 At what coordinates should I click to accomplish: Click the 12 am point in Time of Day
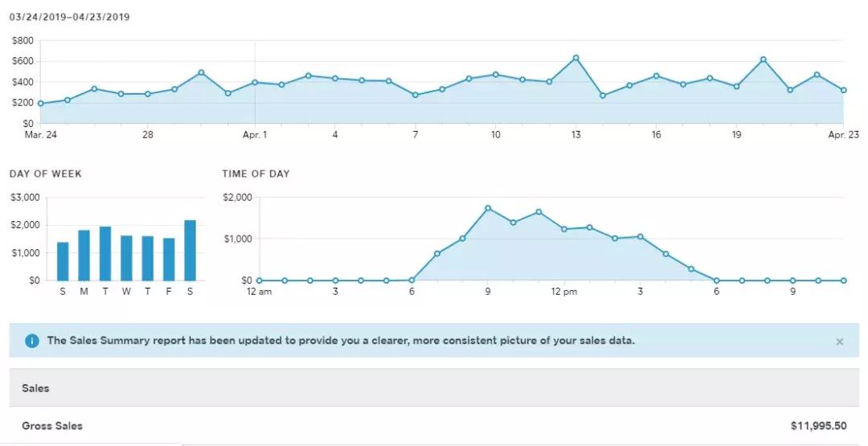coord(259,280)
